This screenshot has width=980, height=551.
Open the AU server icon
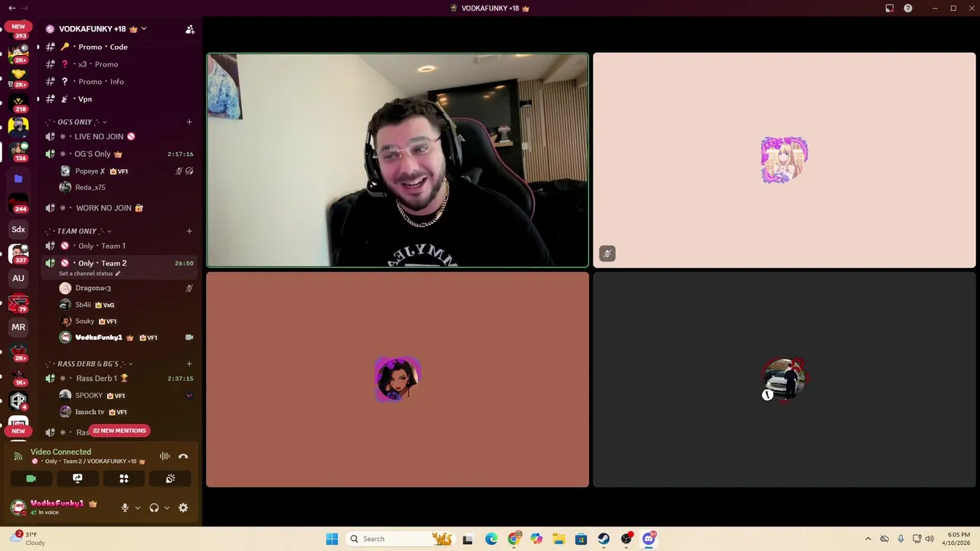click(18, 278)
